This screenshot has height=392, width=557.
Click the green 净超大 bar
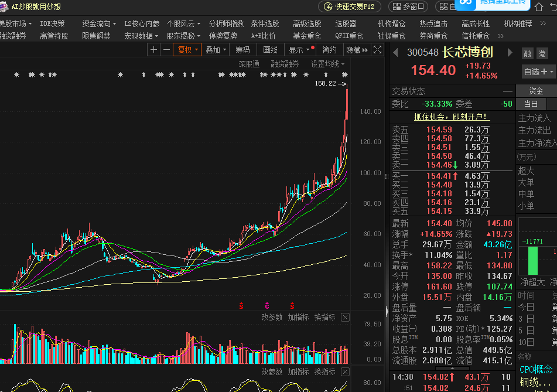[x=532, y=261]
